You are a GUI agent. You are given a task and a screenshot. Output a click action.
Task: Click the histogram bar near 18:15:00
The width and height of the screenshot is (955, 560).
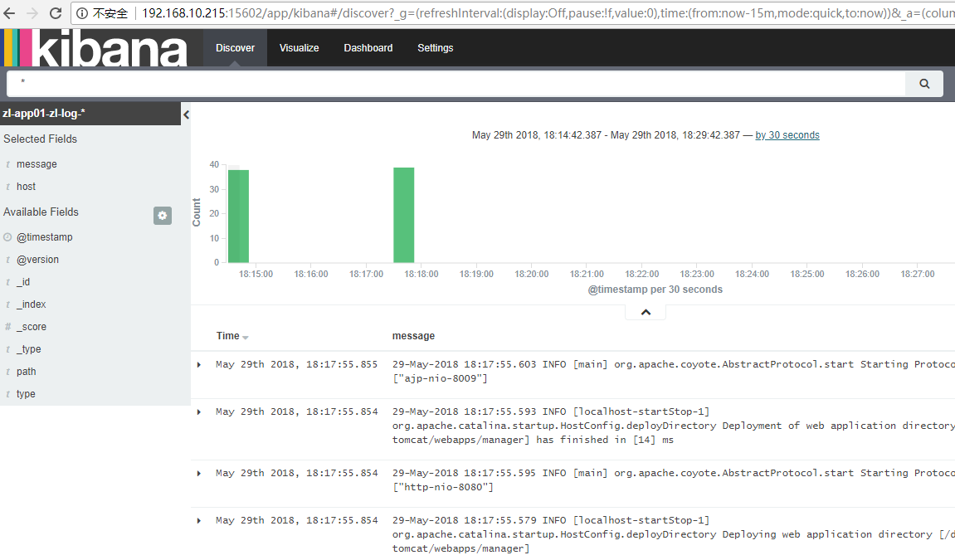click(238, 216)
